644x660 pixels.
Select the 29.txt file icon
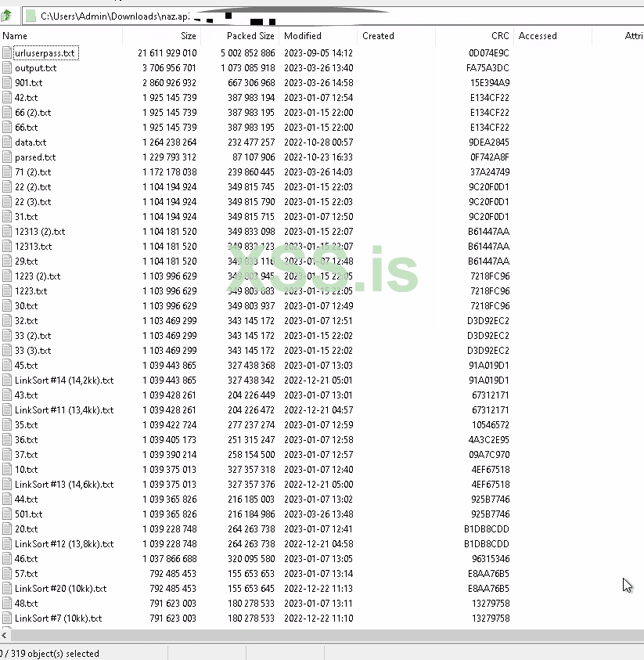pyautogui.click(x=7, y=261)
